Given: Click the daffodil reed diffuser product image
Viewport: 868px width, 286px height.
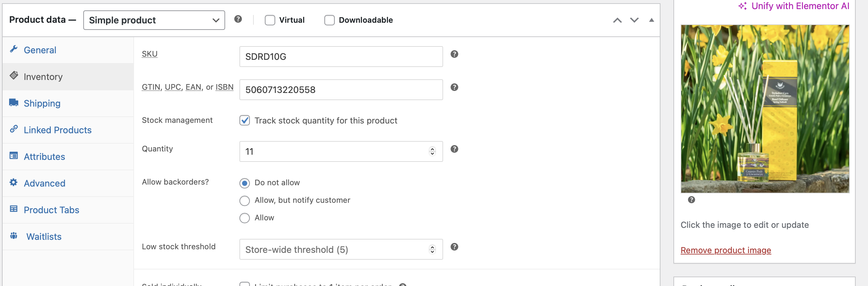Looking at the screenshot, I should tap(765, 109).
